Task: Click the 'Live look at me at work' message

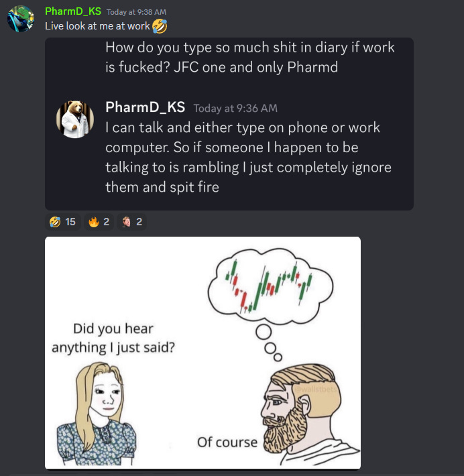Action: (x=97, y=26)
